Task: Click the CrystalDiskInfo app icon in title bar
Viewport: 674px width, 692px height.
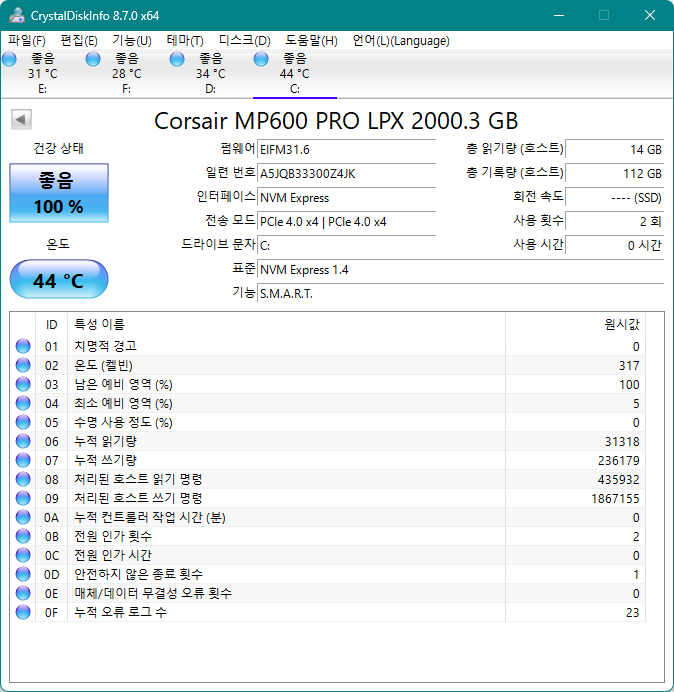Action: point(17,15)
